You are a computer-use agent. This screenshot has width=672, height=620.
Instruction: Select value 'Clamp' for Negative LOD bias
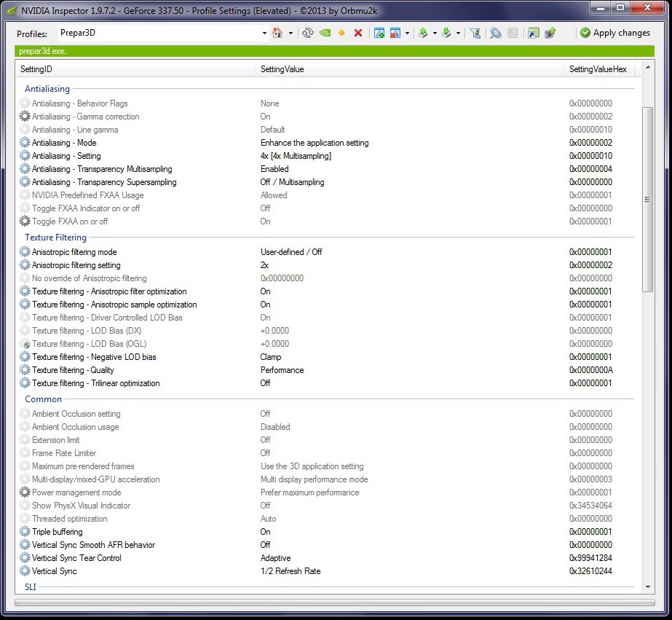coord(271,357)
